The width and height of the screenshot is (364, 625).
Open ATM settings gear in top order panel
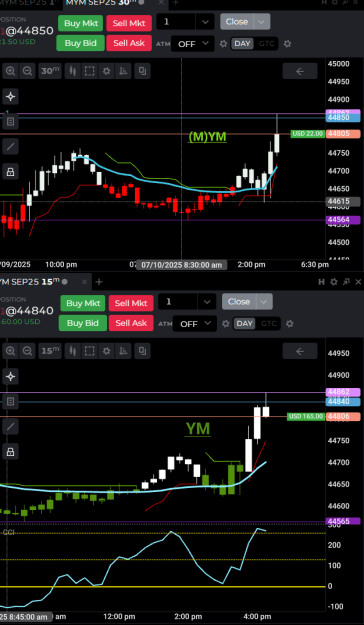223,44
